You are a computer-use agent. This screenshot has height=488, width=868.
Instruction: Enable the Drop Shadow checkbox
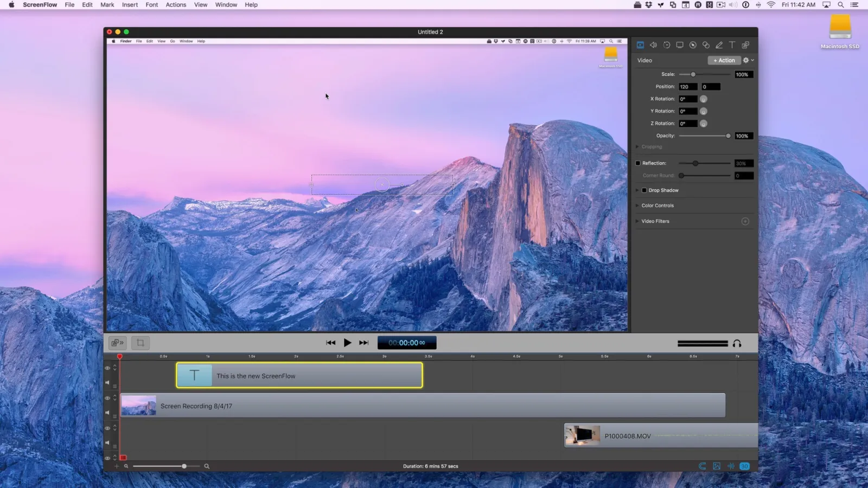[x=643, y=190]
